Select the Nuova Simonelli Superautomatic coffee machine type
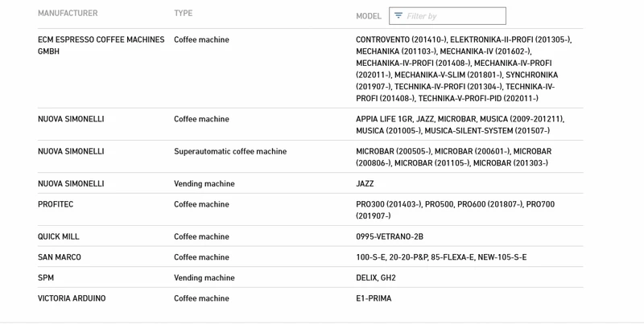 point(230,151)
